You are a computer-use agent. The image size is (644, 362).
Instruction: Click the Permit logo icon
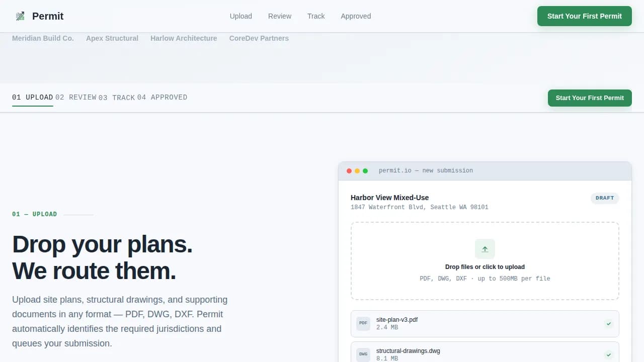click(x=20, y=16)
